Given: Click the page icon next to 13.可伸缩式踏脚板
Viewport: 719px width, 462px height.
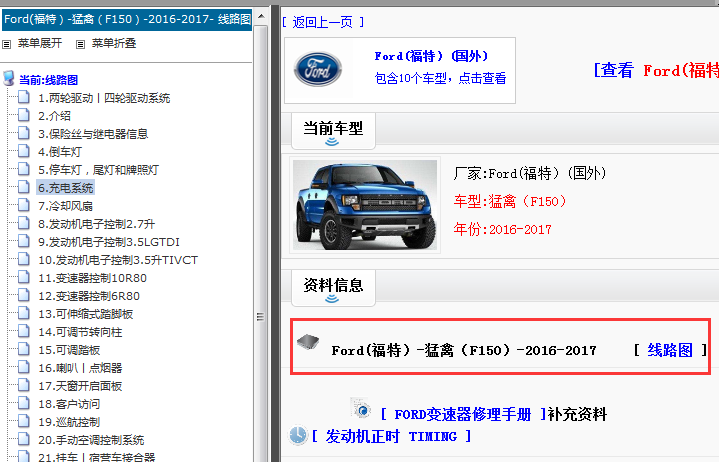Looking at the screenshot, I should pyautogui.click(x=24, y=313).
